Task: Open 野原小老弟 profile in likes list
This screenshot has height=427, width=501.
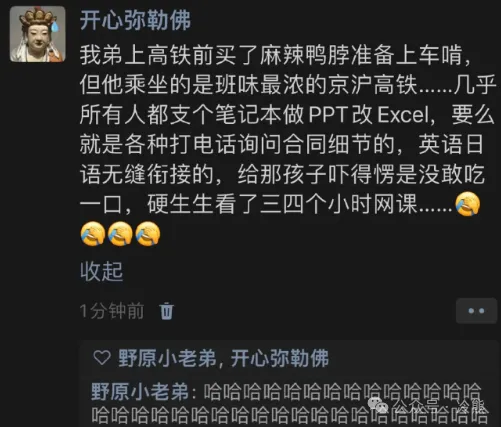Action: click(x=167, y=359)
